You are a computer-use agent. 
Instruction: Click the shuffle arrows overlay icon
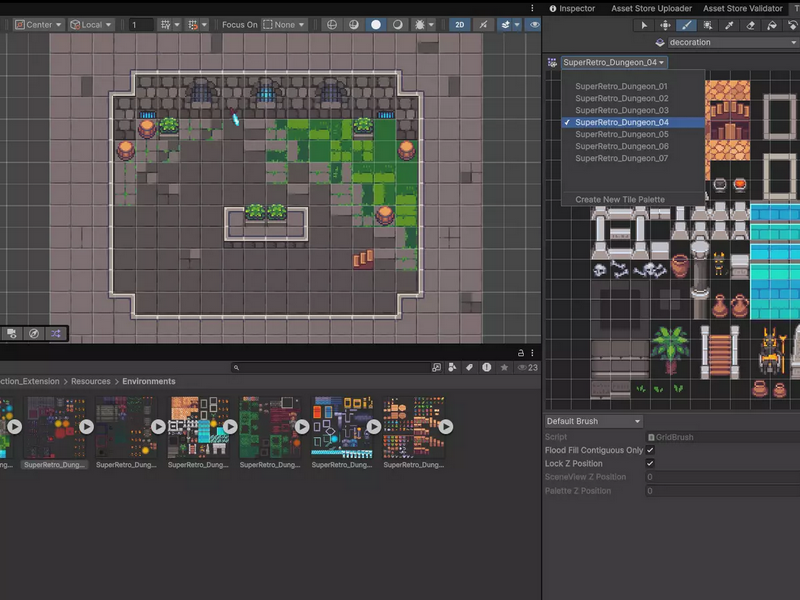56,334
